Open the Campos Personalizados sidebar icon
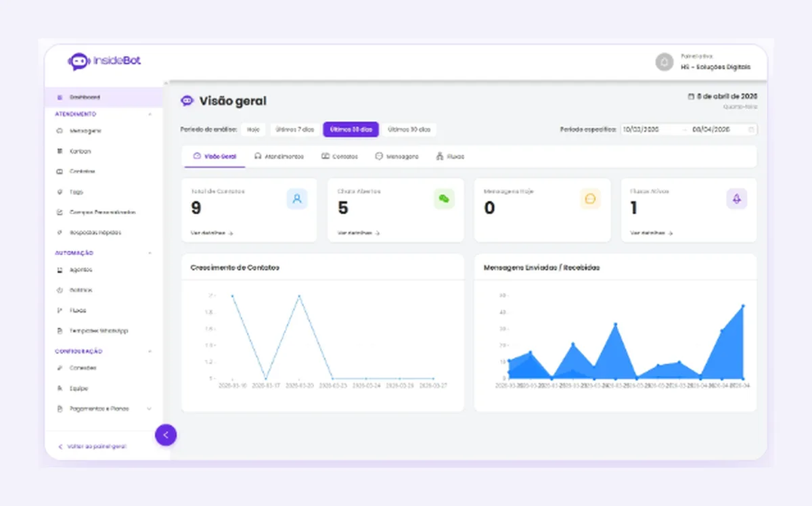Viewport: 812px width, 506px height. (x=60, y=212)
